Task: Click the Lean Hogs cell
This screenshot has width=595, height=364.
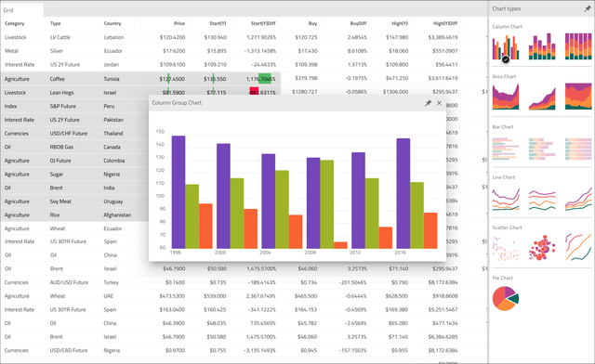Action: 62,93
